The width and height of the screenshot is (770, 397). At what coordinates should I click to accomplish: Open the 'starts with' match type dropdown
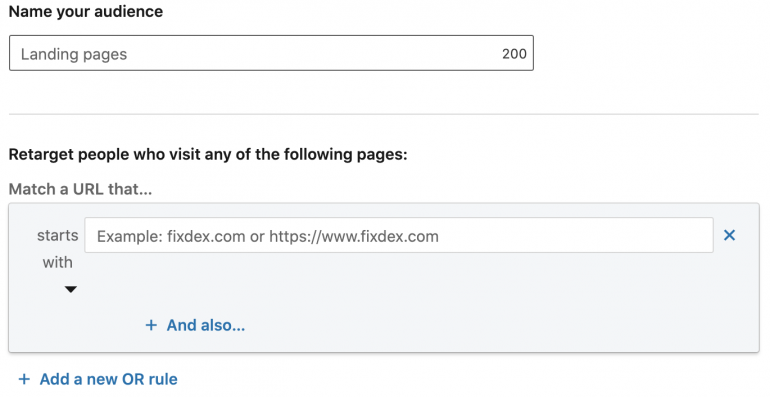pyautogui.click(x=57, y=261)
